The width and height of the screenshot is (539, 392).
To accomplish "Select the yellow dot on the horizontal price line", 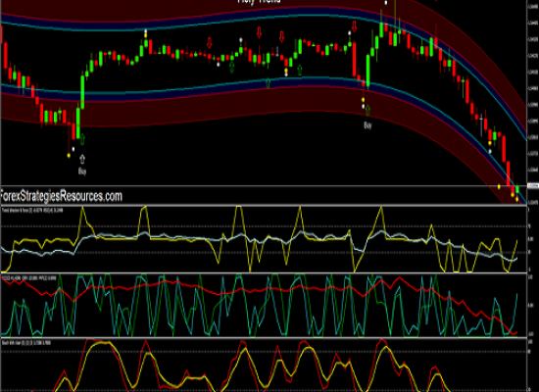I will (499, 186).
